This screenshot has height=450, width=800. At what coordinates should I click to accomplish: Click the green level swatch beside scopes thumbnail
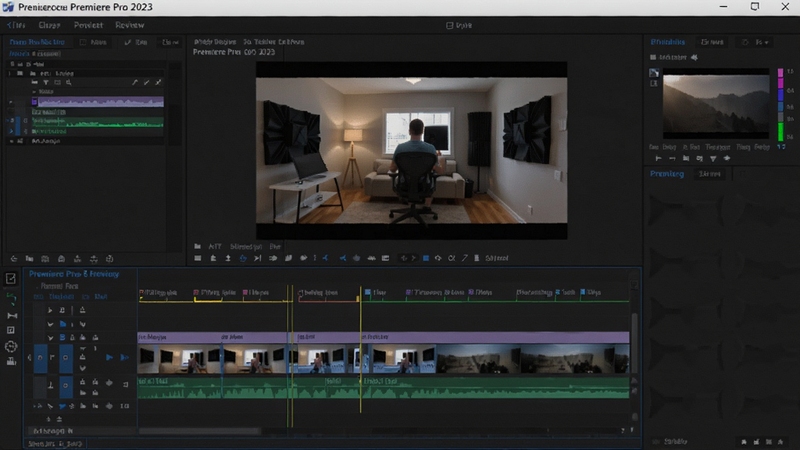pyautogui.click(x=780, y=132)
